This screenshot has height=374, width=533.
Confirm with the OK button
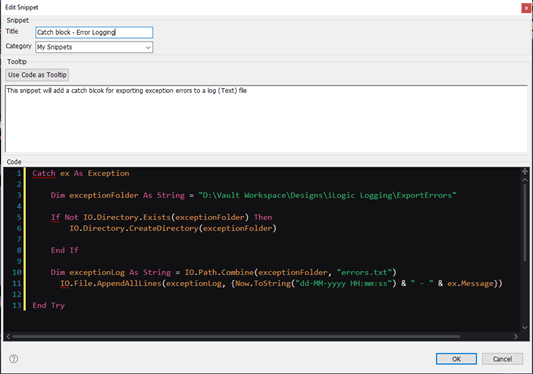(456, 359)
